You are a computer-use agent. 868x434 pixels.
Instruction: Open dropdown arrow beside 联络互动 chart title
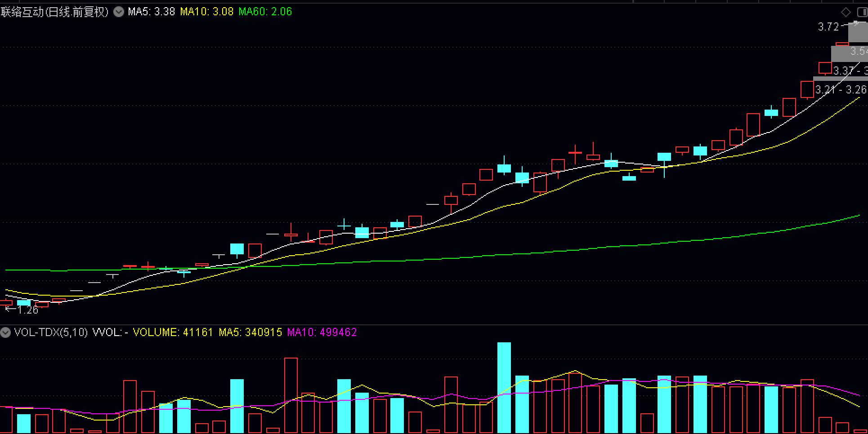(x=119, y=12)
